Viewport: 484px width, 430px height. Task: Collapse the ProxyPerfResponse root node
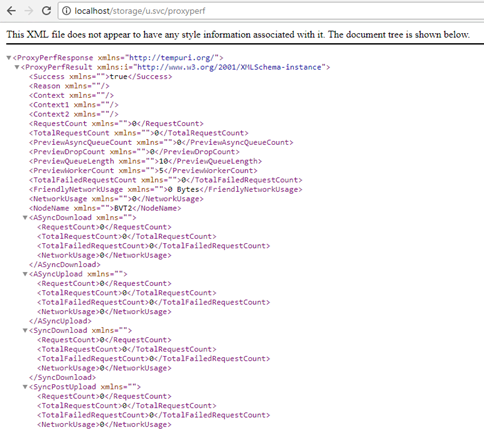pos(9,58)
